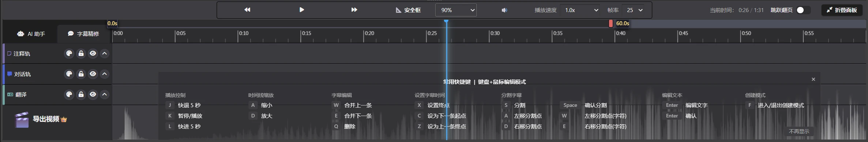Open color palette for 翻译 track
This screenshot has width=868, height=142.
pyautogui.click(x=69, y=94)
